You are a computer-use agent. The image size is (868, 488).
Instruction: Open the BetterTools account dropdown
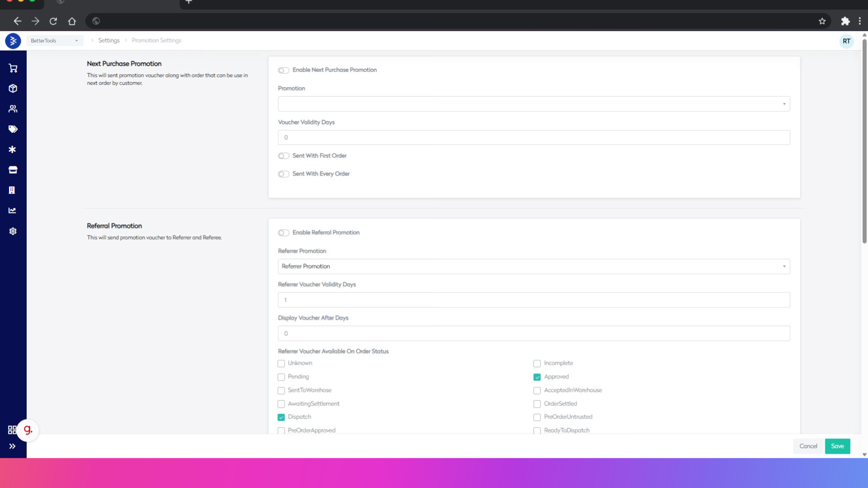click(x=55, y=41)
